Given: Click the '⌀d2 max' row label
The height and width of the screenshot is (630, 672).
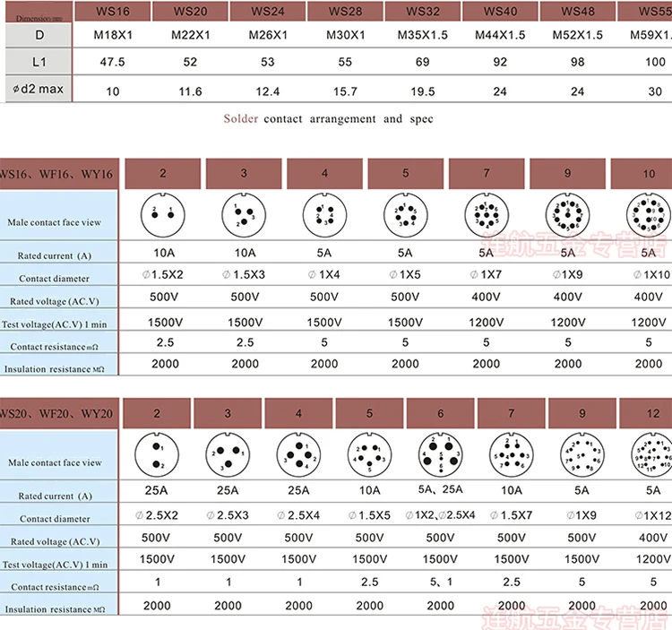Looking at the screenshot, I should (39, 89).
